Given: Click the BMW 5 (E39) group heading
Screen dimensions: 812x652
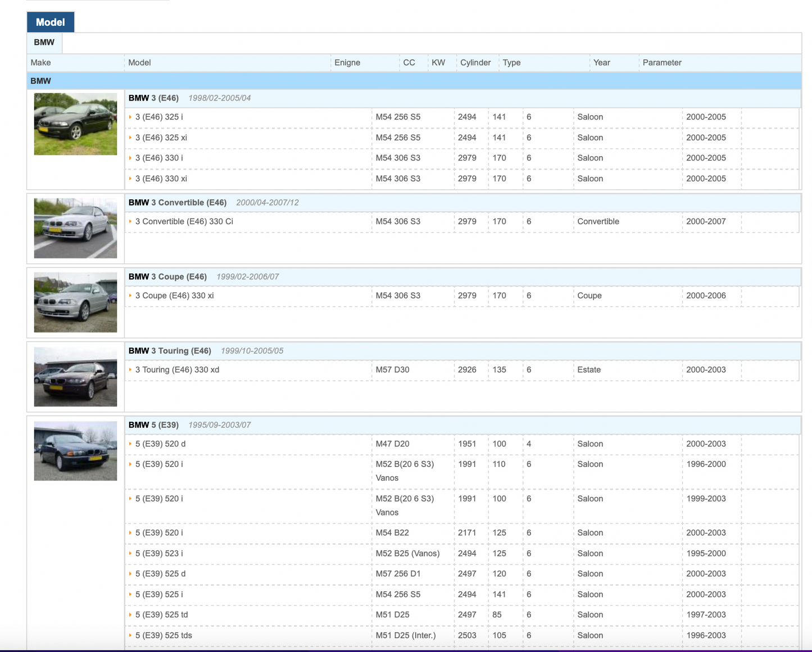Looking at the screenshot, I should (x=153, y=425).
